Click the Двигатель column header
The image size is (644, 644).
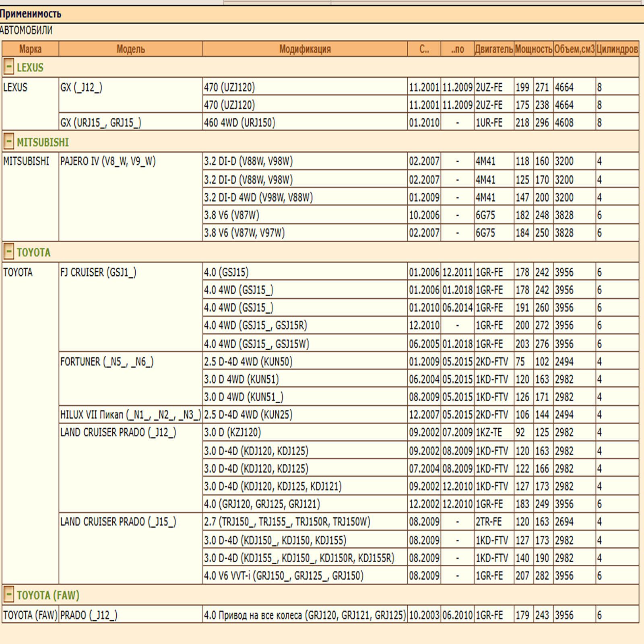tap(494, 49)
